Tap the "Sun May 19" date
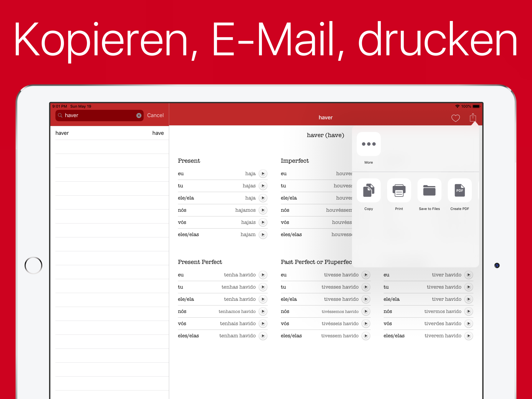Viewport: 532px width, 399px height. [x=81, y=106]
